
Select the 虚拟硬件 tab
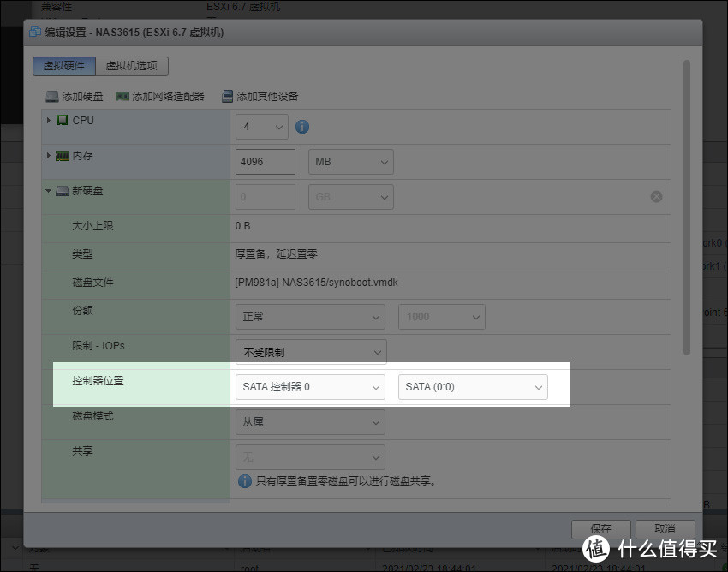point(63,66)
